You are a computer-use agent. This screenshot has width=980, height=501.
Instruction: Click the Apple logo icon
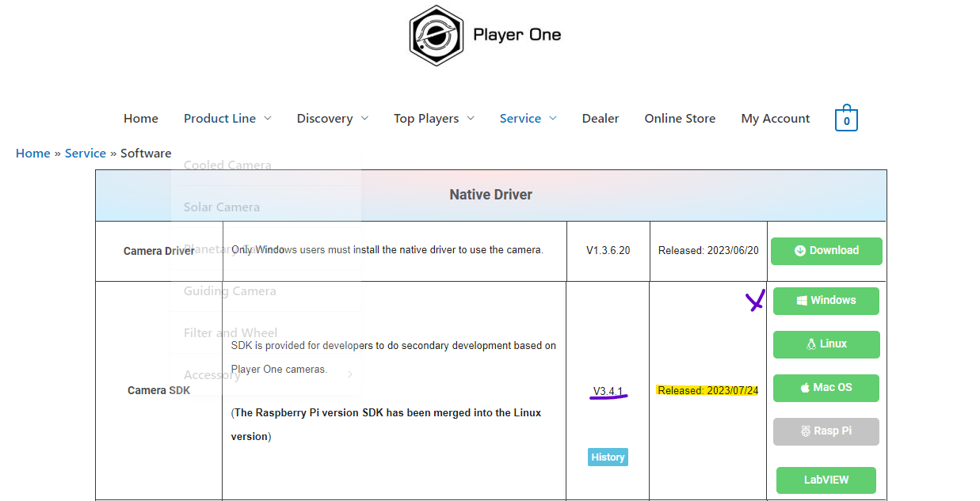pos(805,388)
